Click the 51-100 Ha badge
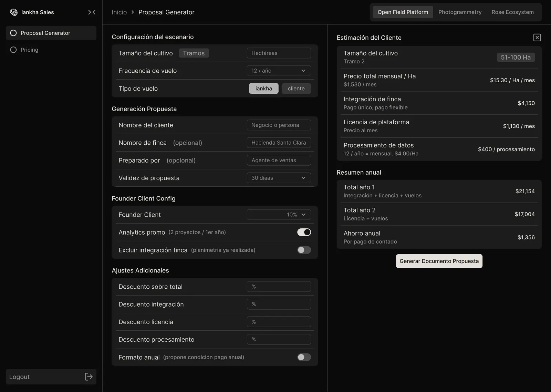The height and width of the screenshot is (392, 551). (516, 57)
